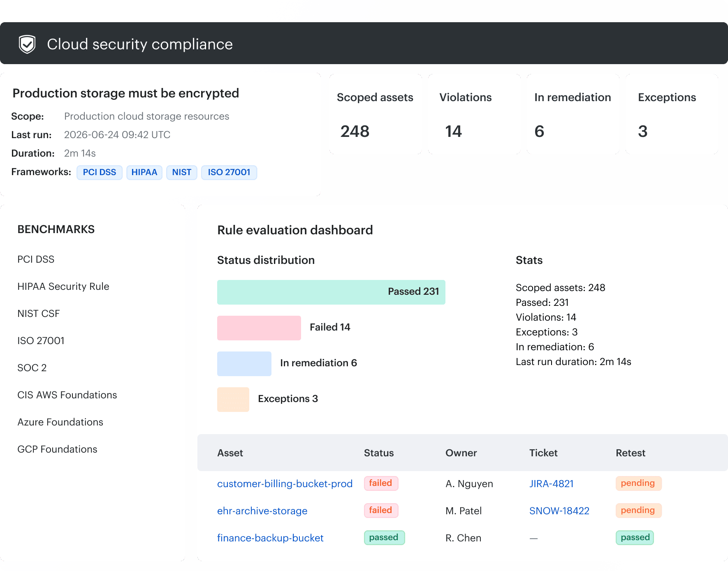Screen dimensions: 728x571
Task: Open ticket JIRA-4821
Action: [552, 484]
